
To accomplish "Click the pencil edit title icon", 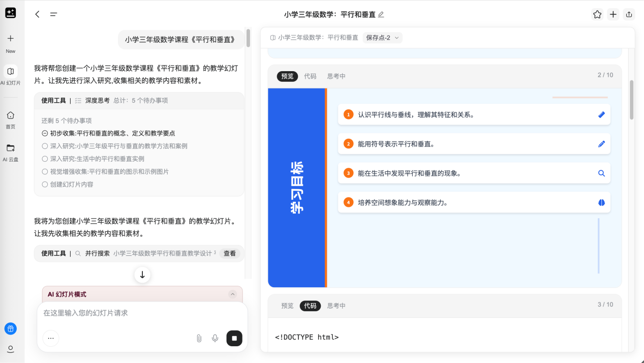I will tap(381, 14).
